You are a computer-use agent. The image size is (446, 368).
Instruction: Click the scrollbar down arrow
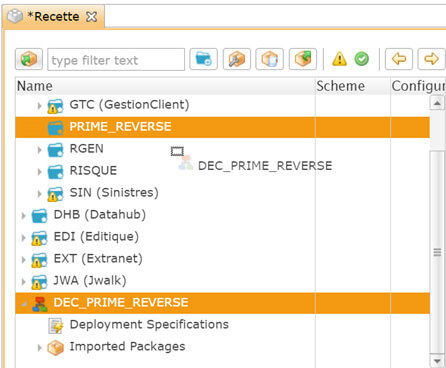click(437, 361)
